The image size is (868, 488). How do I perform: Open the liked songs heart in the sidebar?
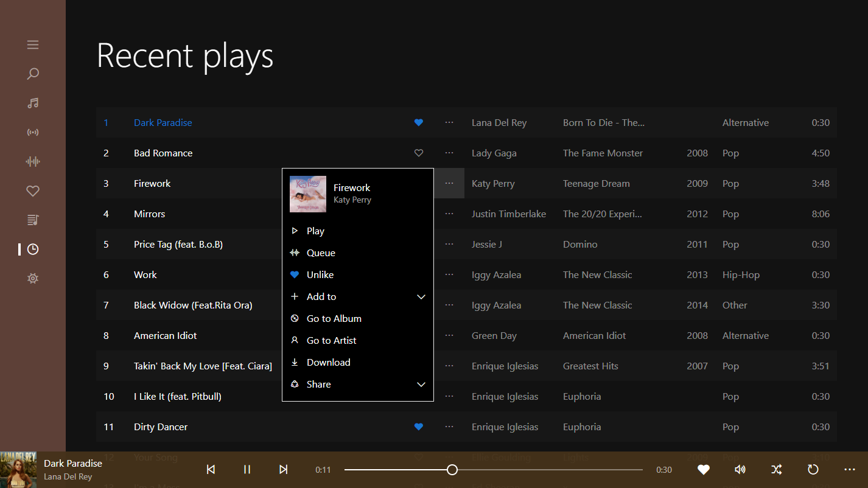coord(33,190)
